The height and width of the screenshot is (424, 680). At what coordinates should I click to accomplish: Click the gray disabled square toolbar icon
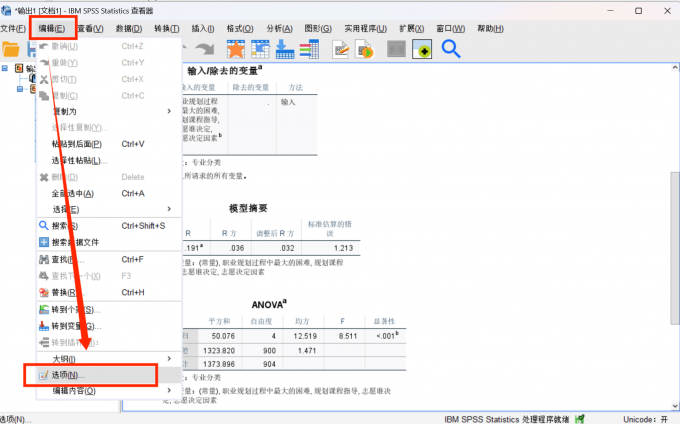click(x=396, y=49)
